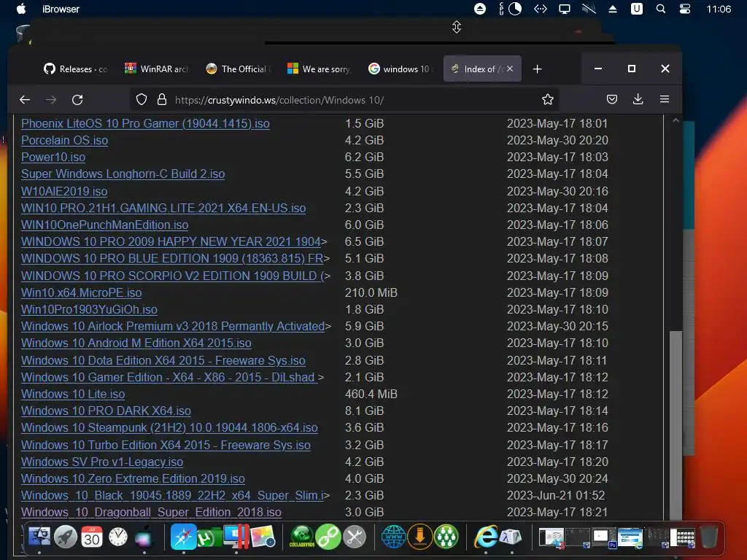
Task: Switch to the windows 10 Google tab
Action: tap(399, 69)
